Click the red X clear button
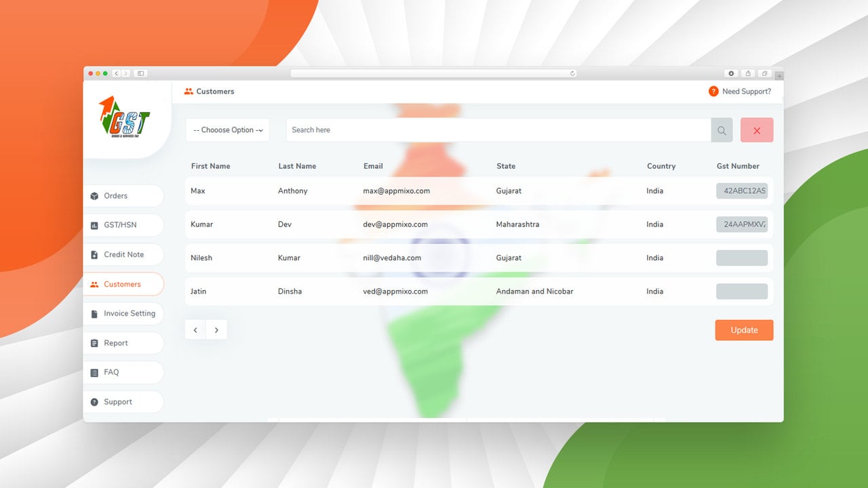Viewport: 868px width, 488px height. click(757, 130)
